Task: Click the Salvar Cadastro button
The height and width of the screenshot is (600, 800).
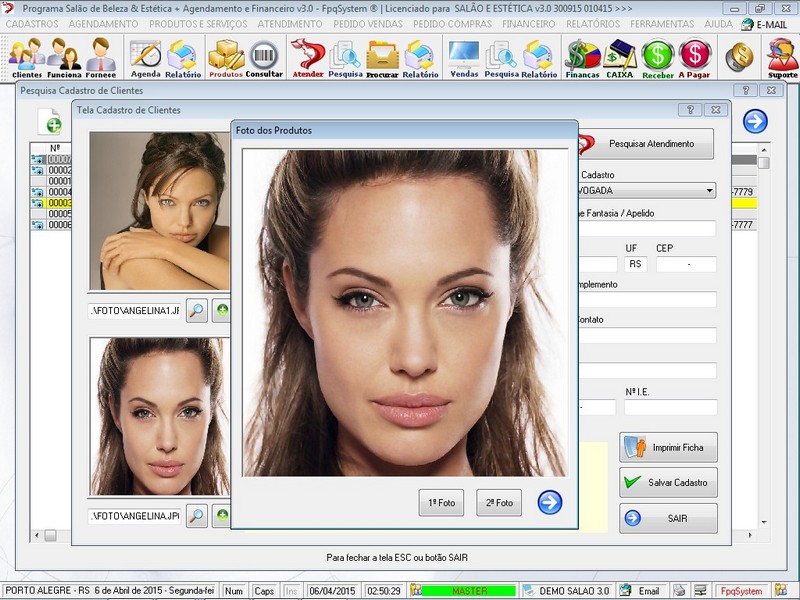Action: pos(668,483)
